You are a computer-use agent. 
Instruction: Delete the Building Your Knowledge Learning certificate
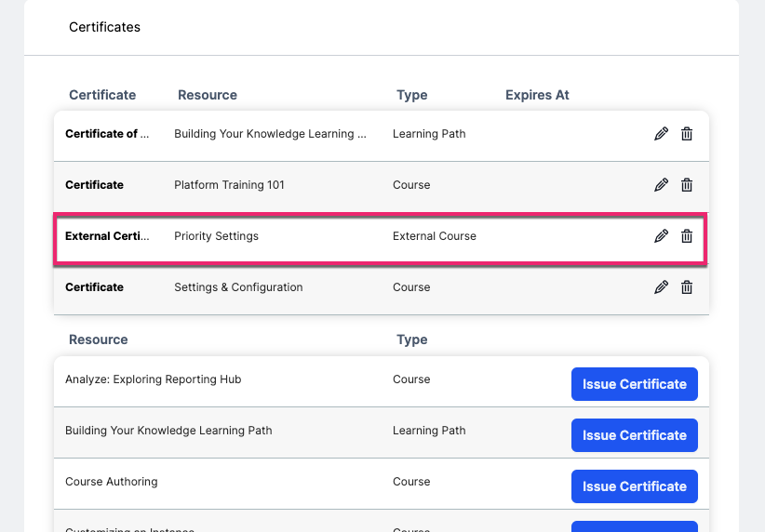point(687,134)
